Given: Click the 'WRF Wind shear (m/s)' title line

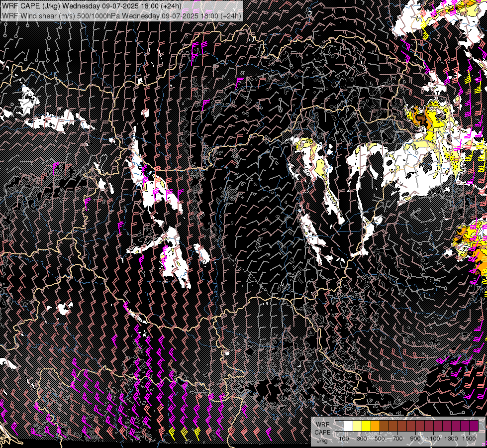Looking at the screenshot, I should (121, 15).
